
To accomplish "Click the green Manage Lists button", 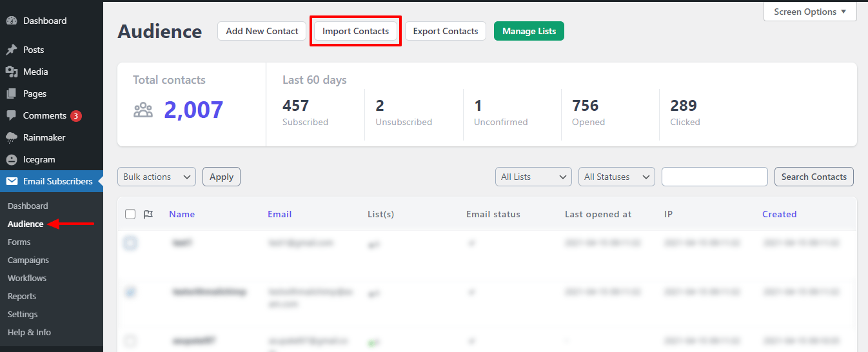I will (529, 31).
